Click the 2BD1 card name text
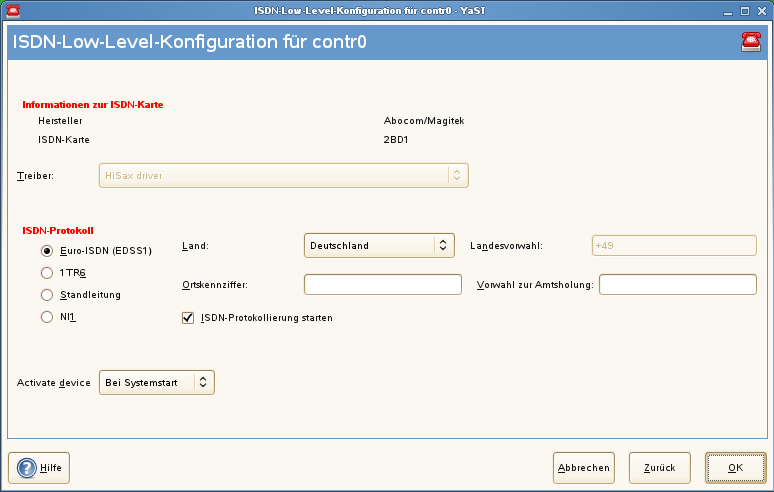The image size is (774, 492). [396, 140]
